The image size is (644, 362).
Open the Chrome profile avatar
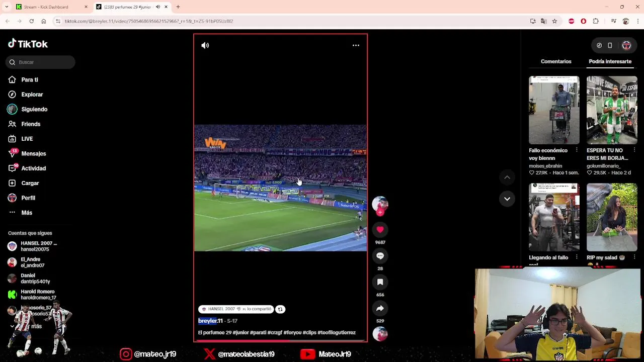point(625,21)
